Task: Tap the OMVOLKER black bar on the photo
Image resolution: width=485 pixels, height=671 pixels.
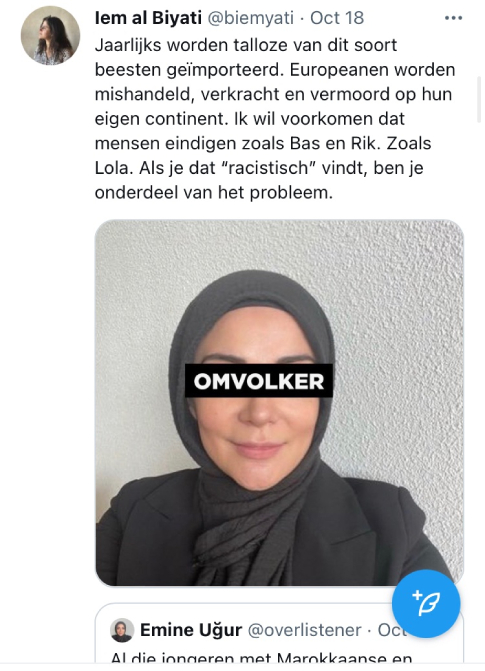Action: click(259, 381)
